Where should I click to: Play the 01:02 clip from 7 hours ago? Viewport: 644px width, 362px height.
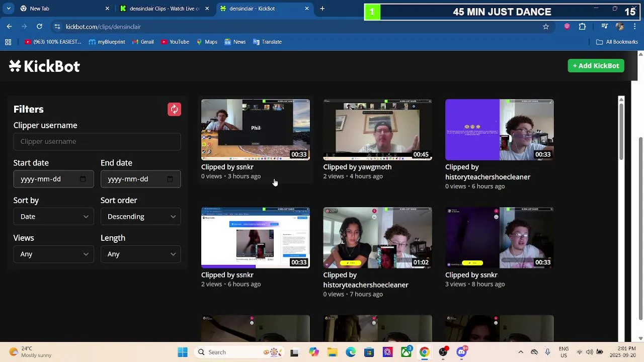[377, 238]
